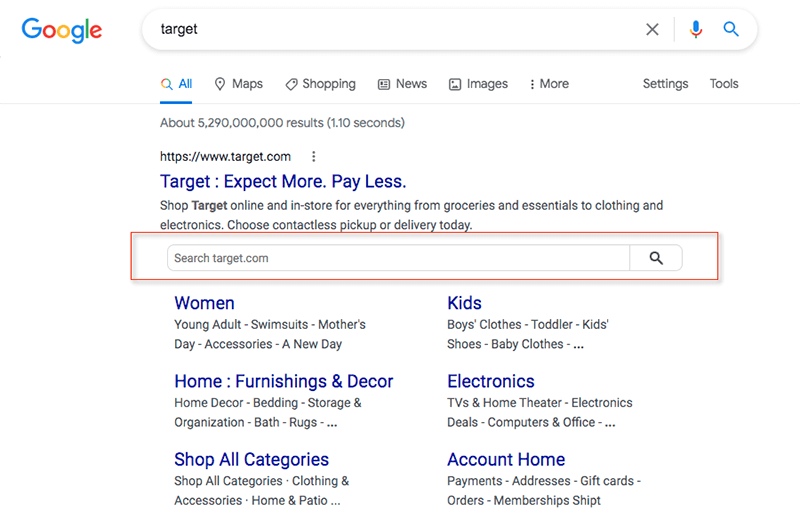The height and width of the screenshot is (527, 800).
Task: Submit the target.com sitelinks search button
Action: tap(656, 258)
